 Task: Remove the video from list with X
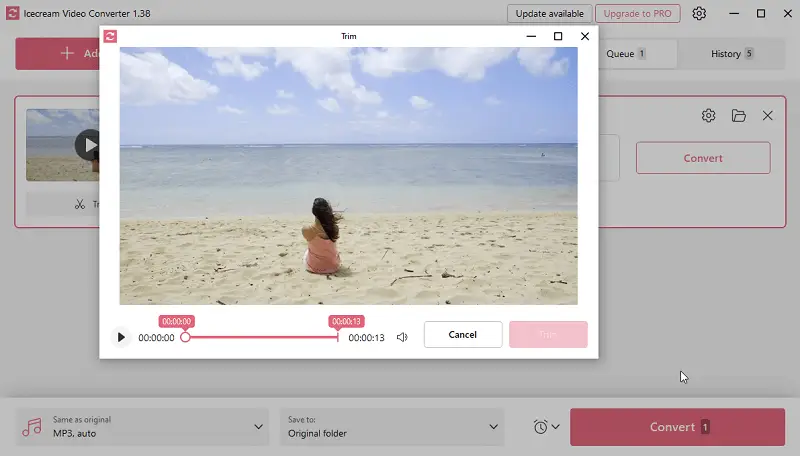coord(767,116)
